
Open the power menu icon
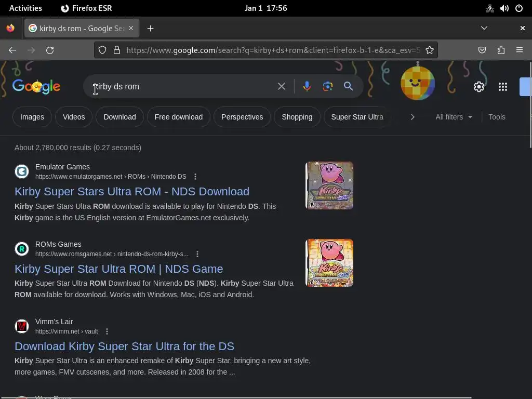click(x=519, y=8)
